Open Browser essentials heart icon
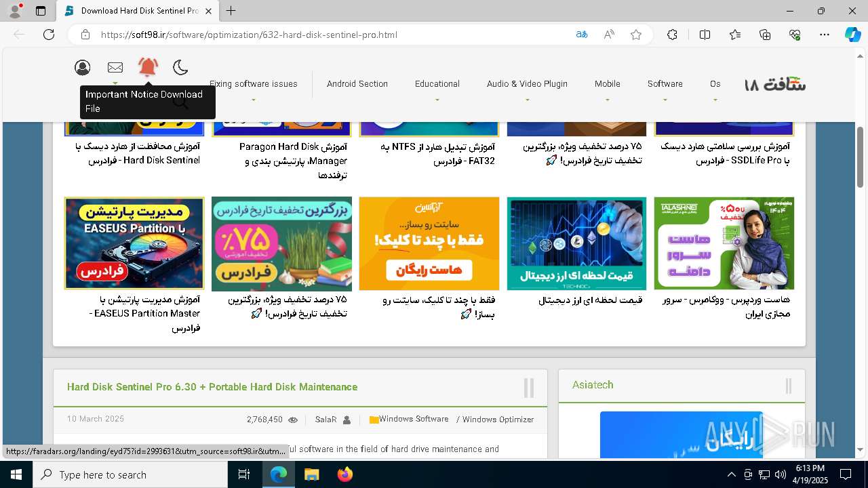868x488 pixels. (x=795, y=35)
